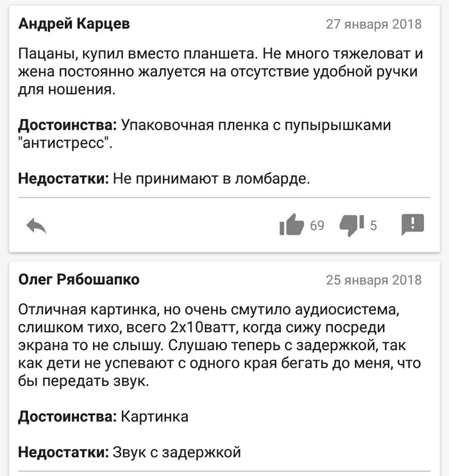Click the Достоинства label above "Картинка"
Viewport: 449px width, 476px height.
(x=67, y=417)
